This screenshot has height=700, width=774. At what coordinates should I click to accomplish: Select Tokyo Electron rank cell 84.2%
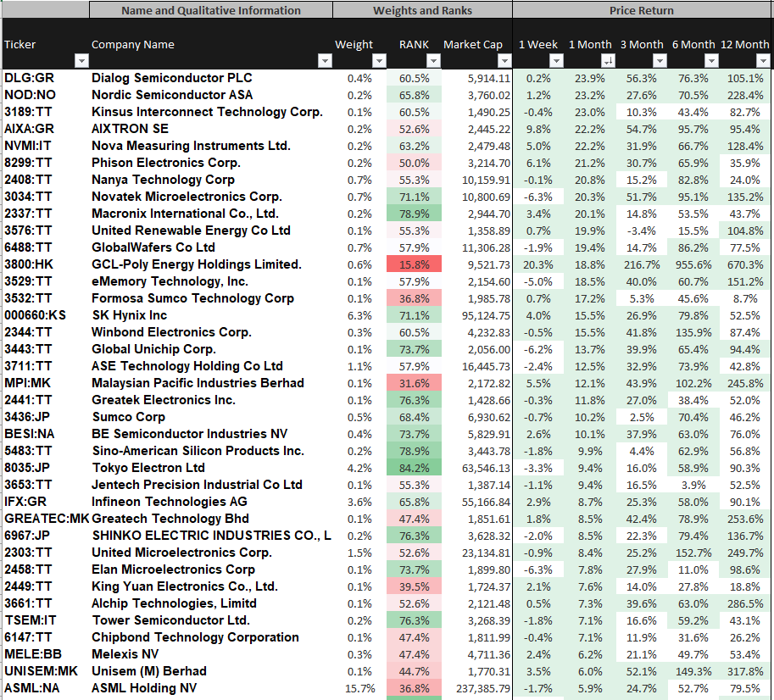415,468
